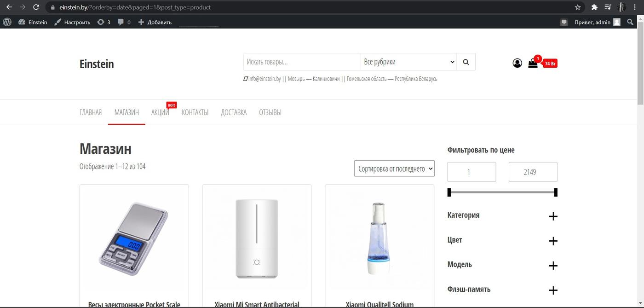
Task: Bookmark this page with the star icon
Action: click(578, 7)
